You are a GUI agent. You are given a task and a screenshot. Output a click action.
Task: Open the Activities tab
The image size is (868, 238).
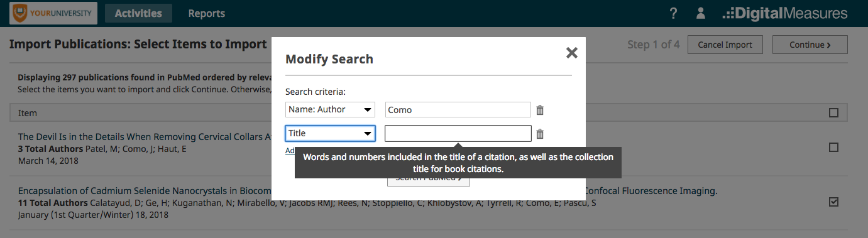coord(138,13)
